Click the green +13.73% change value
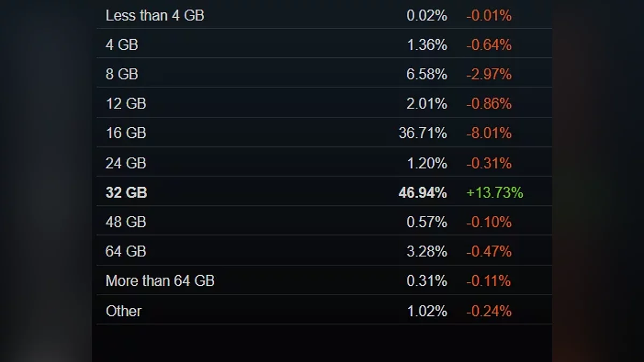The image size is (644, 362). point(494,193)
